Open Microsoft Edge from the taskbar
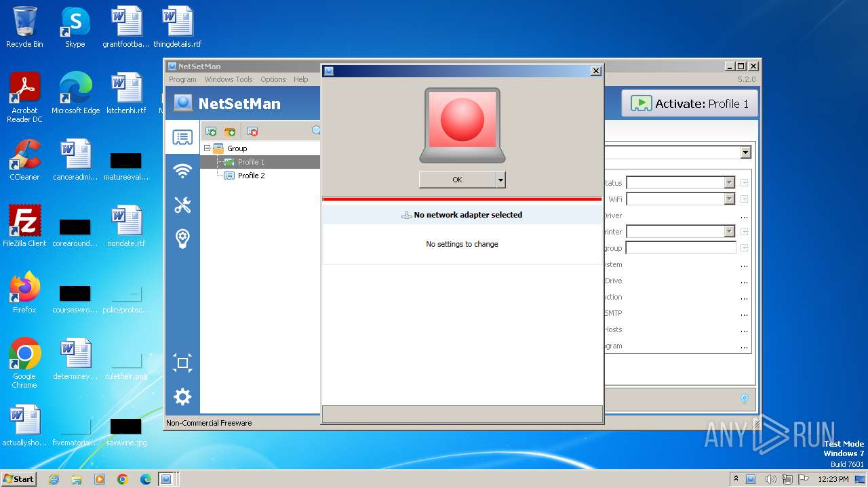Screen dimensions: 868x488 pos(146,479)
